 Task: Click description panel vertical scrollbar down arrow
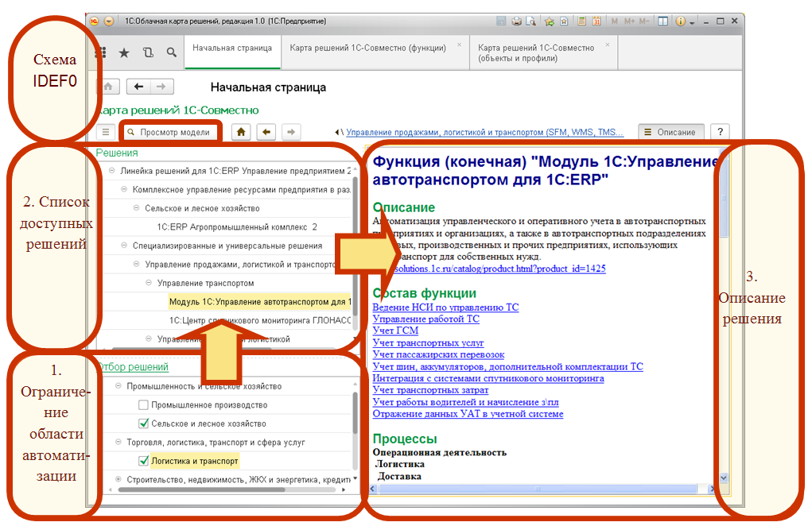pos(724,478)
